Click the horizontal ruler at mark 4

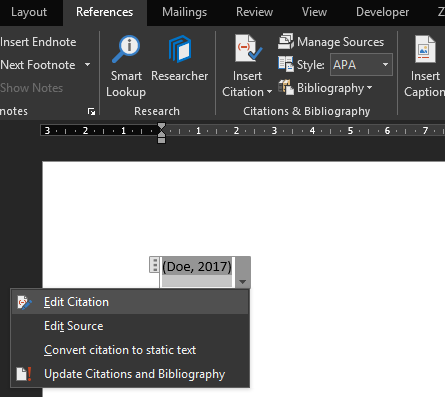click(312, 131)
